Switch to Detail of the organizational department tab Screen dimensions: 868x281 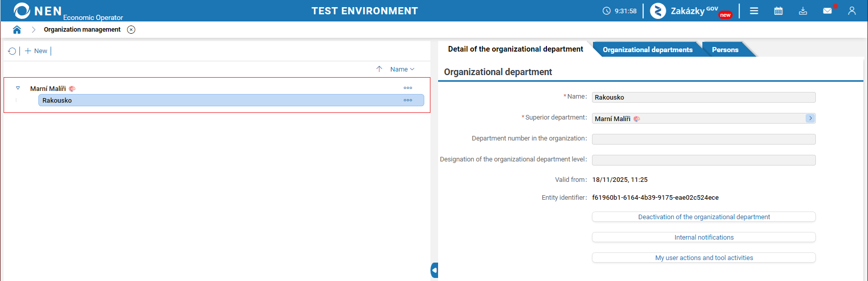(515, 49)
